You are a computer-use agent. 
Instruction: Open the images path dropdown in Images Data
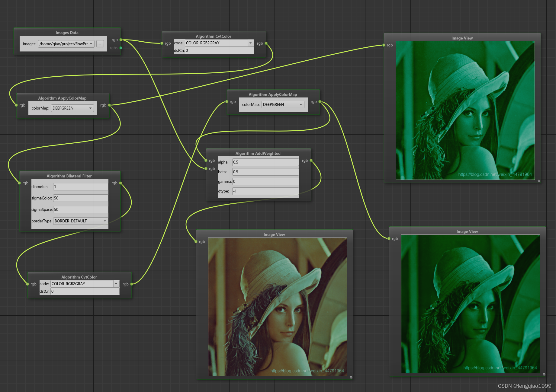click(x=66, y=44)
